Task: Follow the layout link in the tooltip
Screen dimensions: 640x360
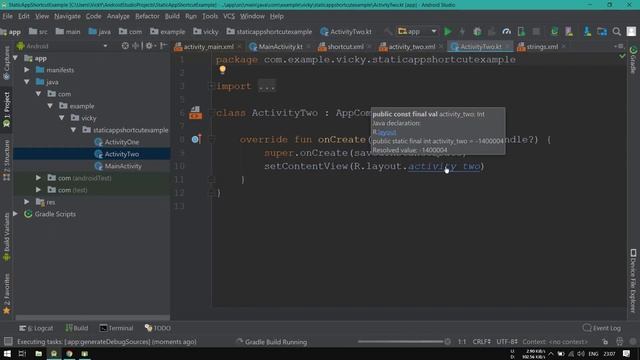Action: [387, 132]
